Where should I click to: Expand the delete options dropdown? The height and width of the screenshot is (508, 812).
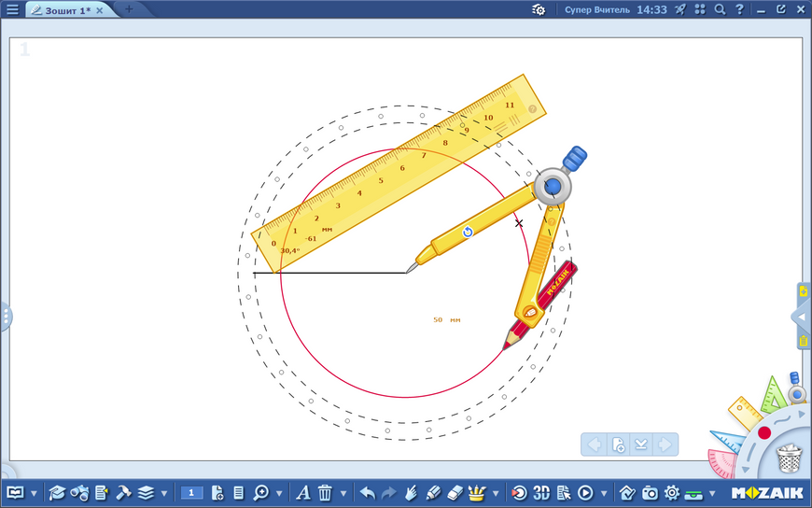coord(343,493)
